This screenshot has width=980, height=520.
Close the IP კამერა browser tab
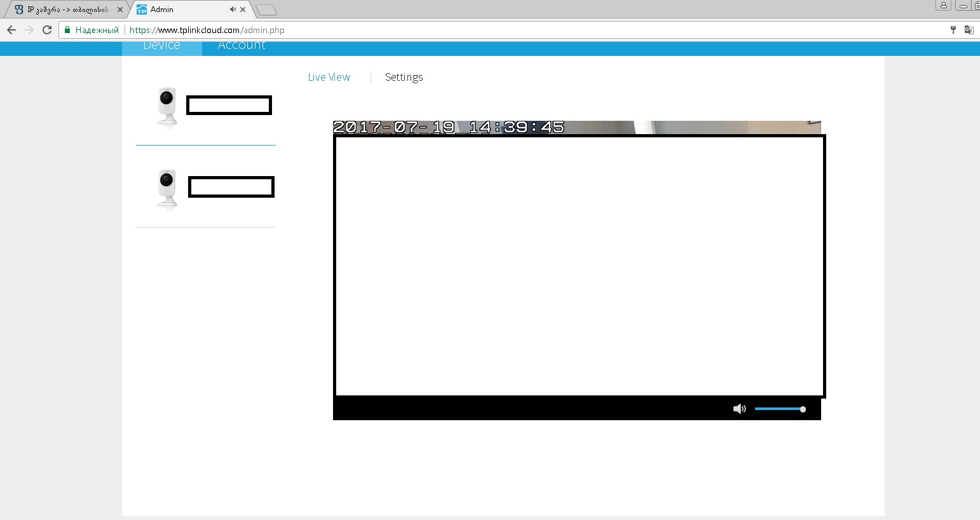click(120, 10)
